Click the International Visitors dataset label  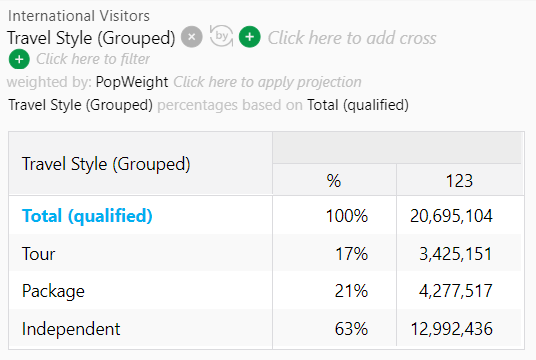click(79, 16)
